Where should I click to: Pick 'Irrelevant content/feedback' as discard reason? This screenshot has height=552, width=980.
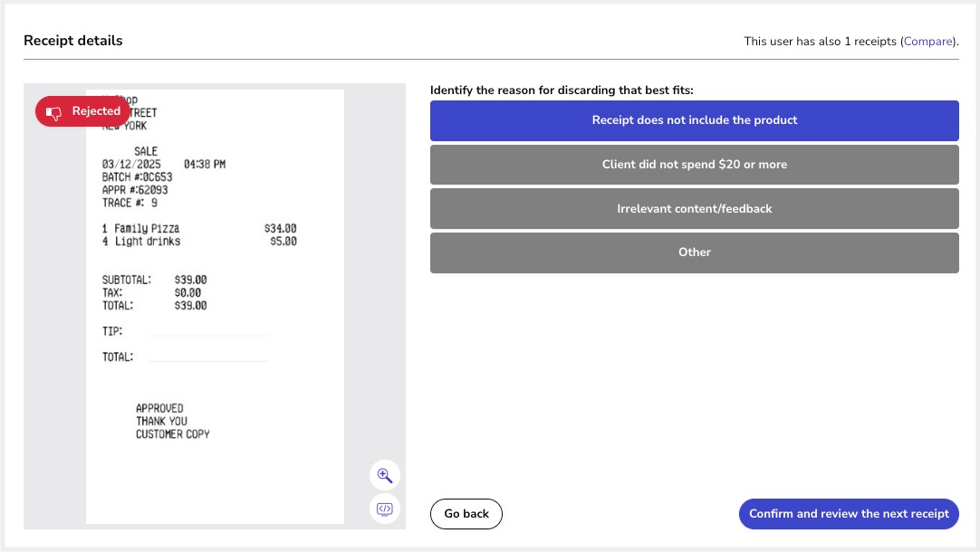pos(694,209)
